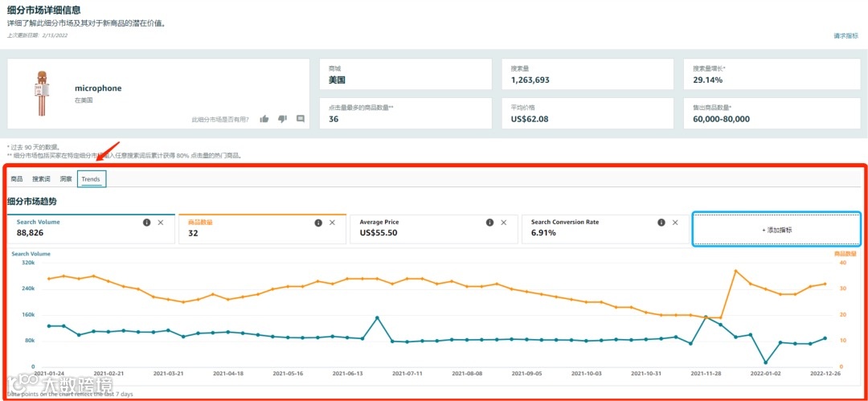
Task: Remove the Search Volume metric card
Action: click(x=161, y=222)
